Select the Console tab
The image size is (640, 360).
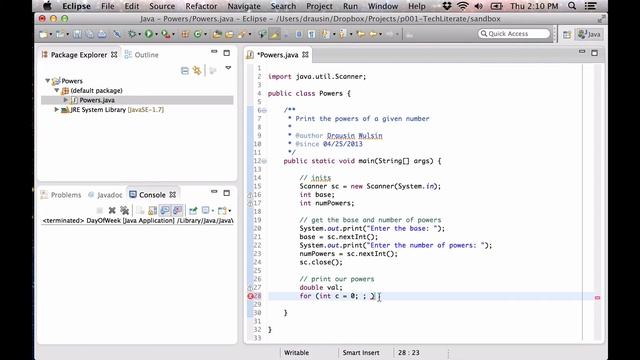[x=152, y=195]
